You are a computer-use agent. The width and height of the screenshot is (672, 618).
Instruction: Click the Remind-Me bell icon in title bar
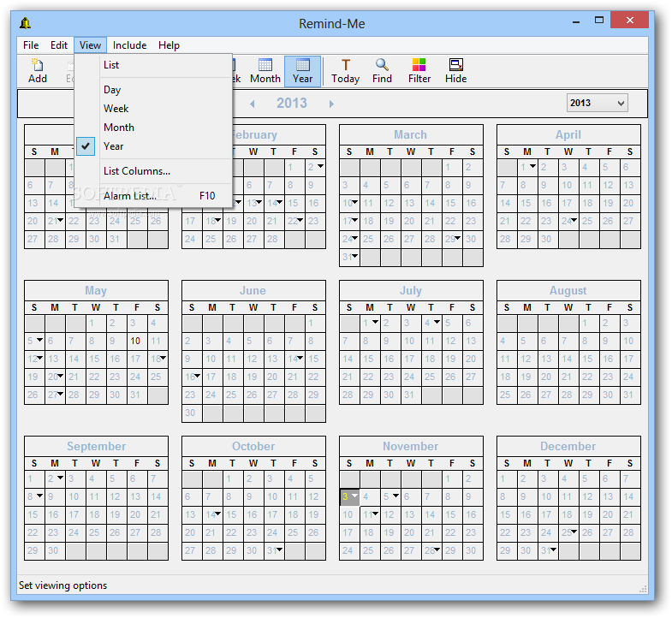tap(26, 23)
